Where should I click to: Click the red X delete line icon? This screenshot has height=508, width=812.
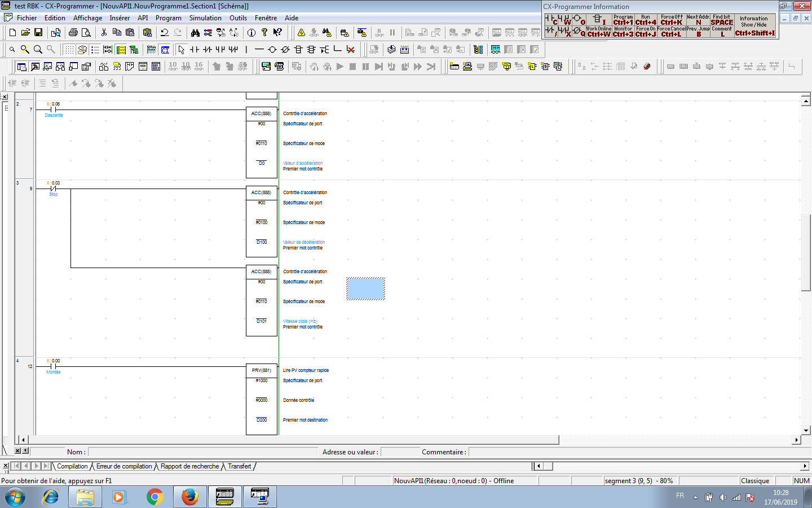point(351,50)
